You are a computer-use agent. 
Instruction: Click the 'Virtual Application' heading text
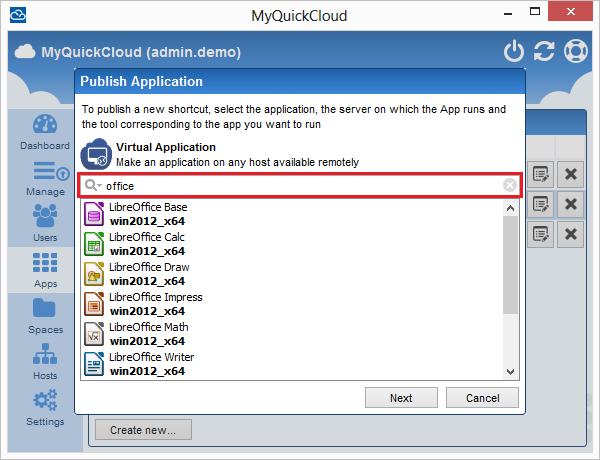click(x=166, y=147)
